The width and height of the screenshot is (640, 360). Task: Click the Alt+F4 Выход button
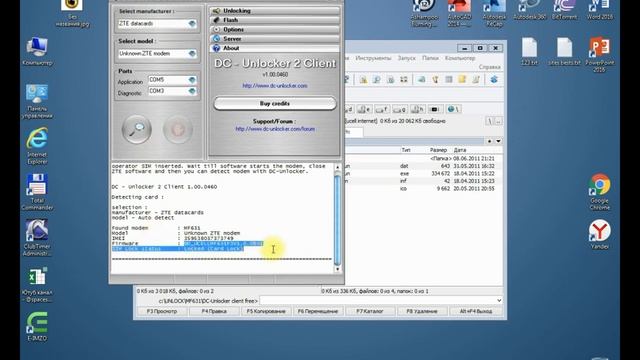click(x=476, y=311)
